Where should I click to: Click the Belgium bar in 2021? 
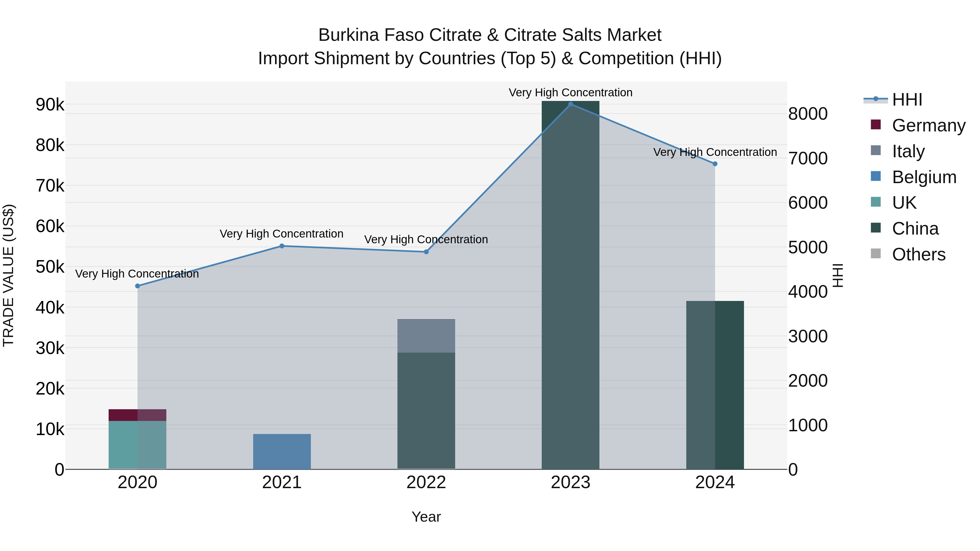point(282,451)
